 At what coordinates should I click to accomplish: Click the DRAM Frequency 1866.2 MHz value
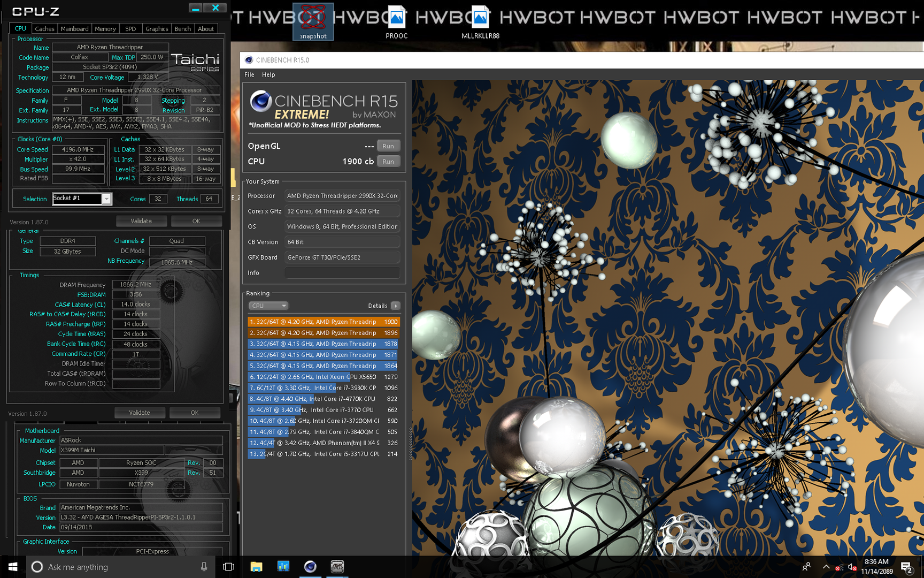136,285
